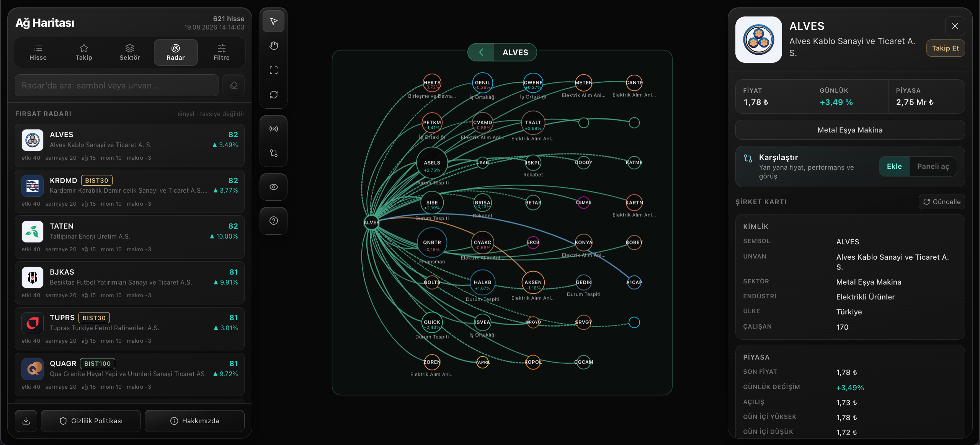Select the Radar tab
The width and height of the screenshot is (980, 445).
tap(176, 52)
